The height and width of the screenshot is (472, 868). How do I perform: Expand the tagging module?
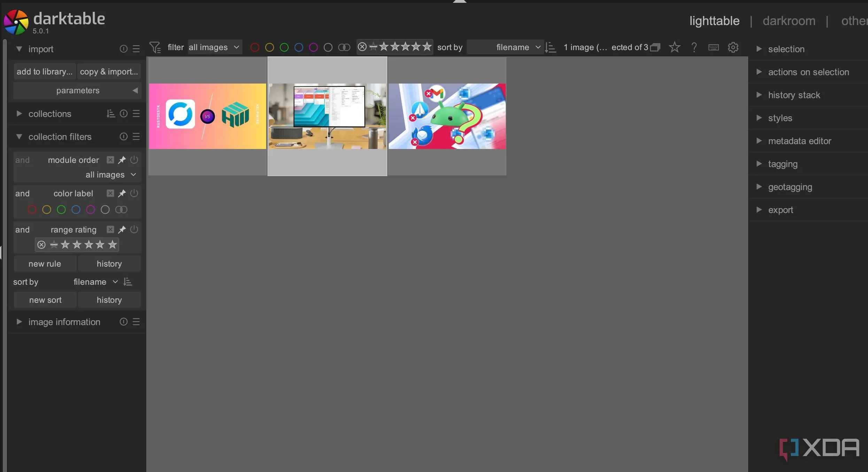(759, 164)
